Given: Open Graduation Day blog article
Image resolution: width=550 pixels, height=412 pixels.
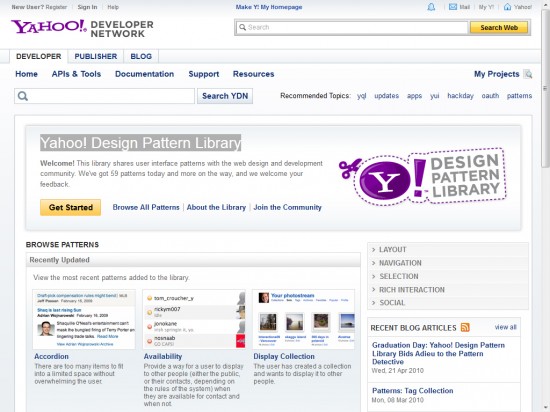Looking at the screenshot, I should (438, 353).
